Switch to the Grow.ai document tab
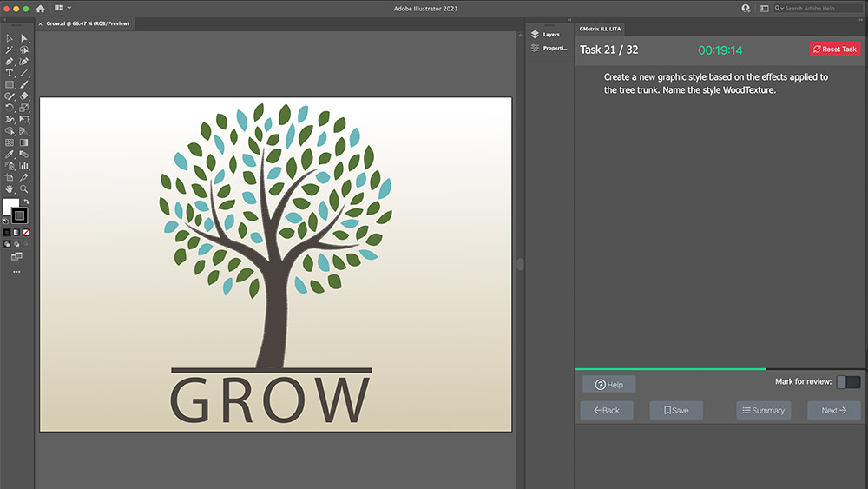 tap(88, 23)
